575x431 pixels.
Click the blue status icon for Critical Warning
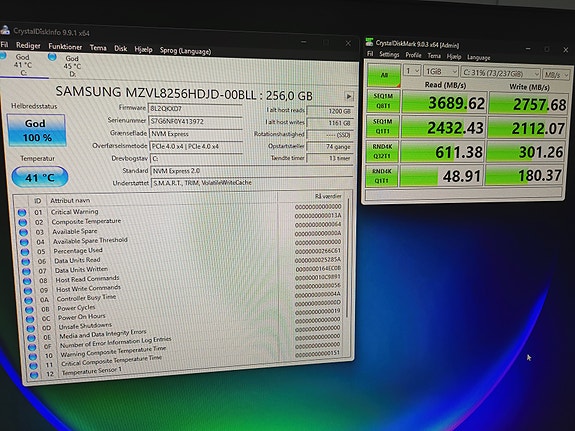(22, 212)
